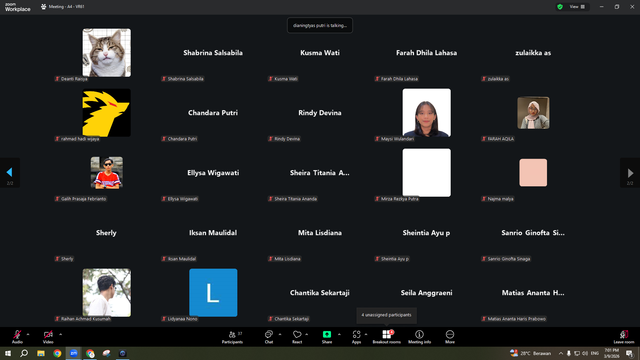
Task: Click the Sanrio Ginofta Si... tile
Action: pos(533,233)
